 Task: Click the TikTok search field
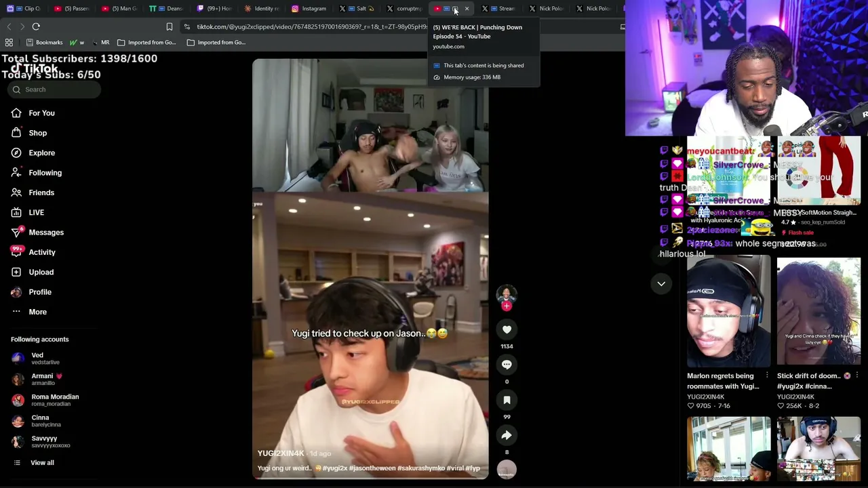56,89
